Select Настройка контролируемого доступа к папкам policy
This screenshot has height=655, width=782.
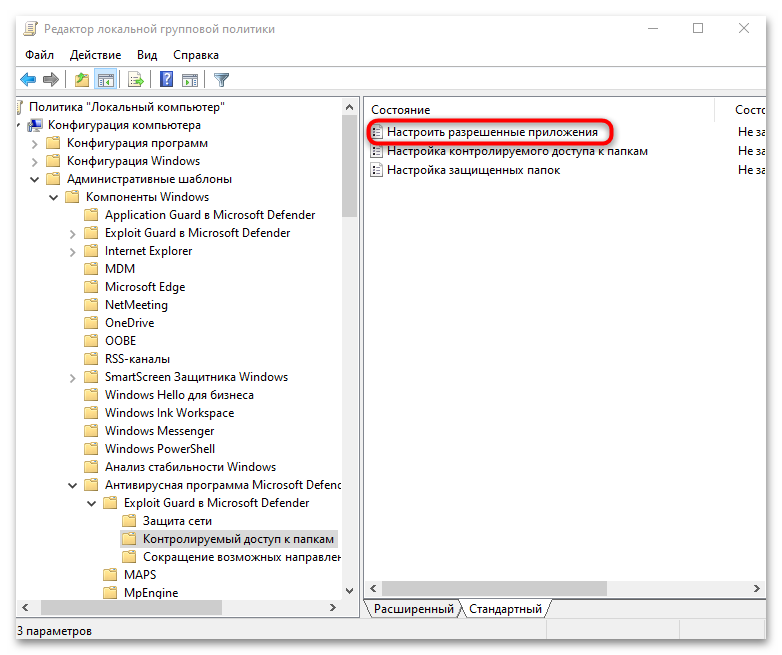(517, 151)
